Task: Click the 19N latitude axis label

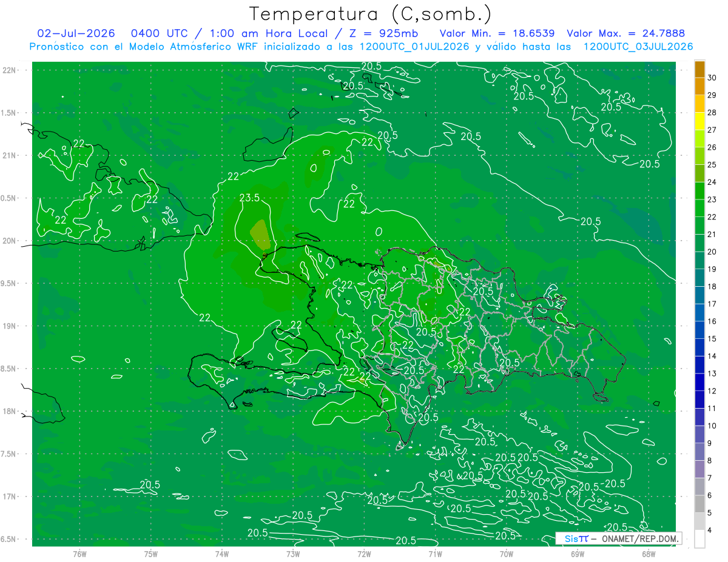Action: (10, 326)
